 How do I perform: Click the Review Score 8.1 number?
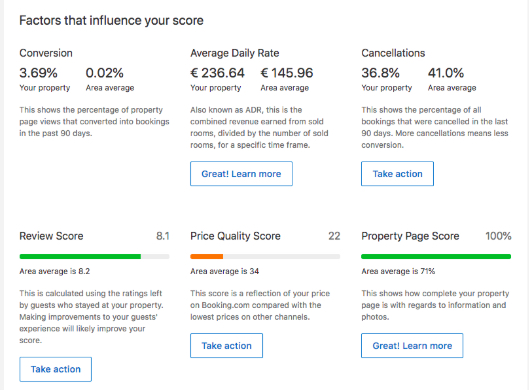click(x=163, y=236)
